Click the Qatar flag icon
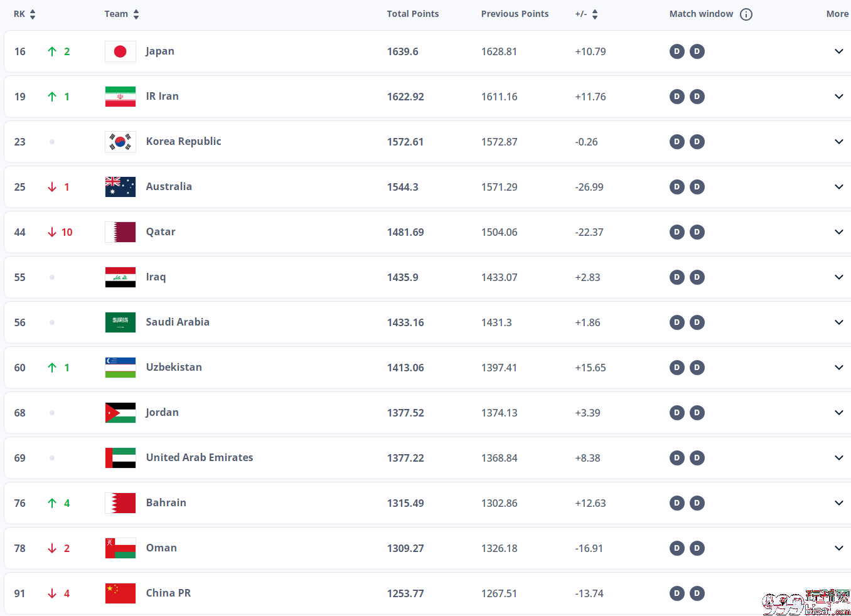Image resolution: width=851 pixels, height=616 pixels. click(x=120, y=232)
